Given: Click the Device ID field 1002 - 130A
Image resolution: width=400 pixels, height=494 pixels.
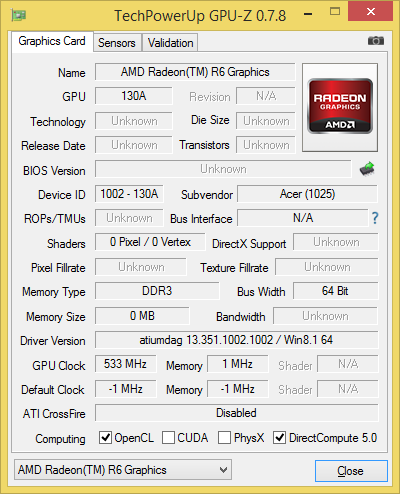Looking at the screenshot, I should tap(129, 194).
